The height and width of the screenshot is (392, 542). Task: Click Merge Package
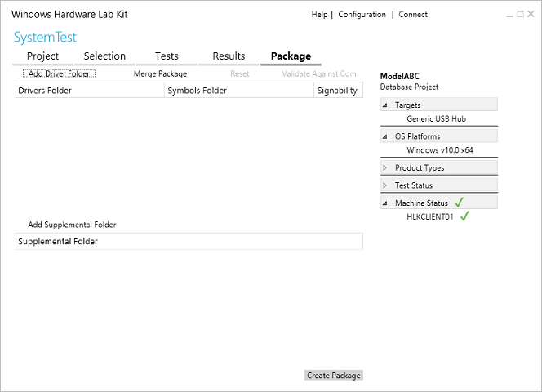click(x=160, y=73)
